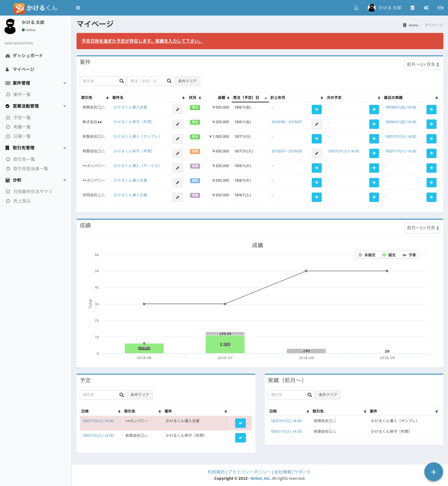Image resolution: width=448 pixels, height=486 pixels.
Task: Open 日報一覧 in sidebar
Action: tap(22, 136)
